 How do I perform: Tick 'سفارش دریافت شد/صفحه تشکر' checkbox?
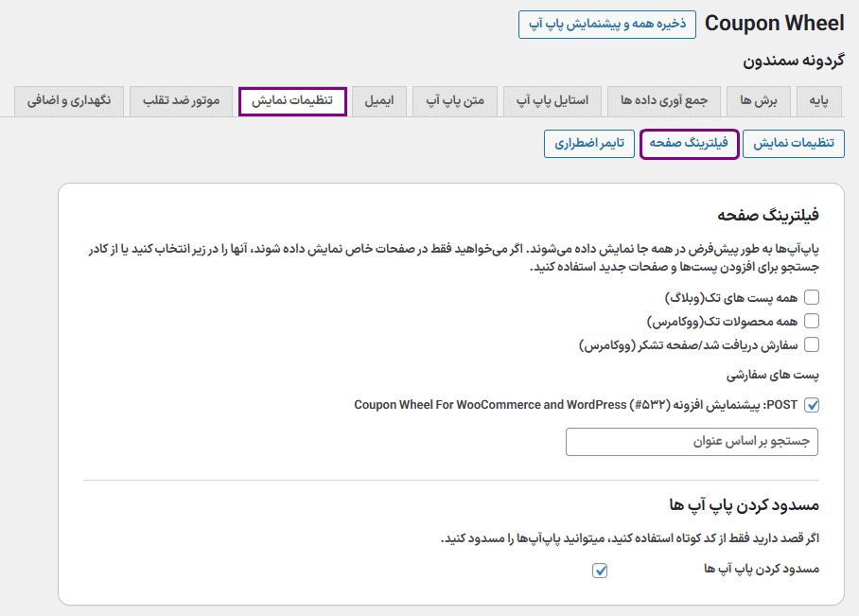(812, 344)
